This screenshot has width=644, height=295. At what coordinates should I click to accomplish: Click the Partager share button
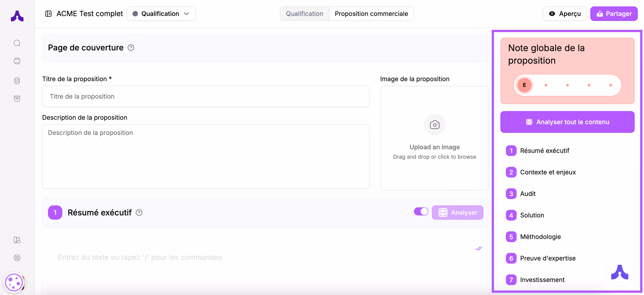pos(614,13)
